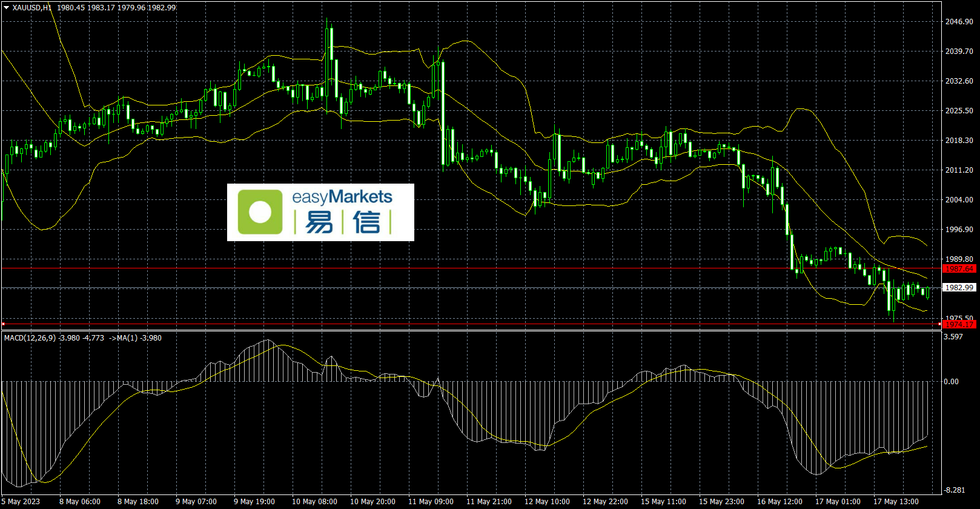The image size is (980, 509).
Task: Click the 2018.30 price axis value
Action: pyautogui.click(x=959, y=141)
